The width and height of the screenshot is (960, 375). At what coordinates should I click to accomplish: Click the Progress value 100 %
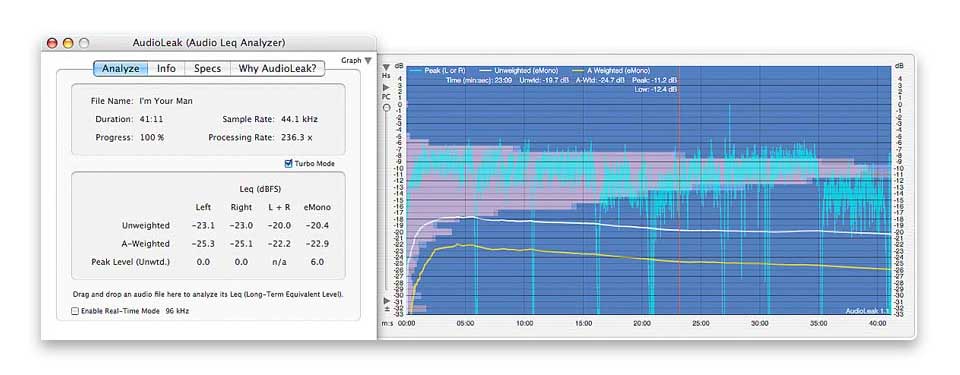point(152,137)
